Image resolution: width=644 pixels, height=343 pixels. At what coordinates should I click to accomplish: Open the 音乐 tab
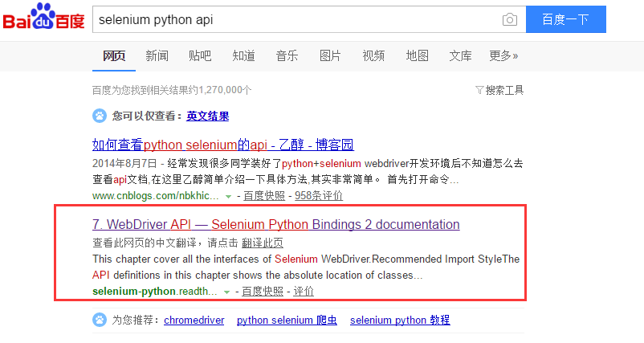point(287,55)
